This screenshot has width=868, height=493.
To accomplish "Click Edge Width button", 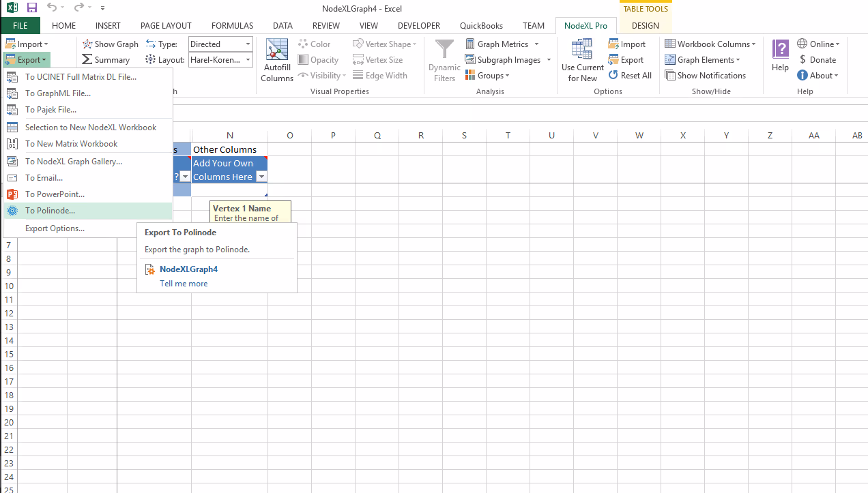I will 380,76.
